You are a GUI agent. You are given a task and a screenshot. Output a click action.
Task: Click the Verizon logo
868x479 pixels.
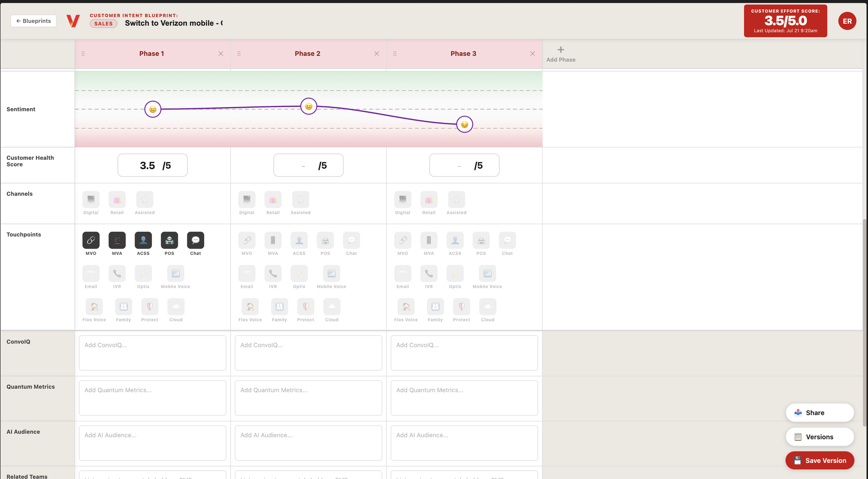(x=73, y=21)
